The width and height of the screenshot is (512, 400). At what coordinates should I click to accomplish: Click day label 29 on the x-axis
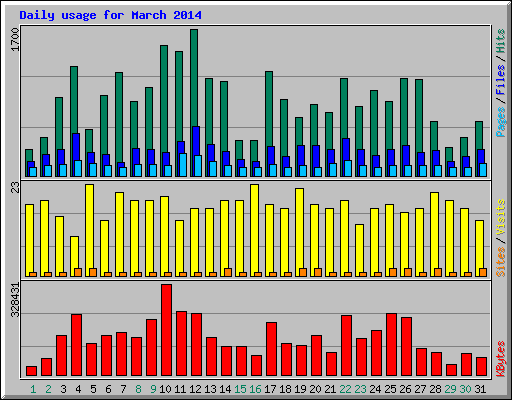450,389
